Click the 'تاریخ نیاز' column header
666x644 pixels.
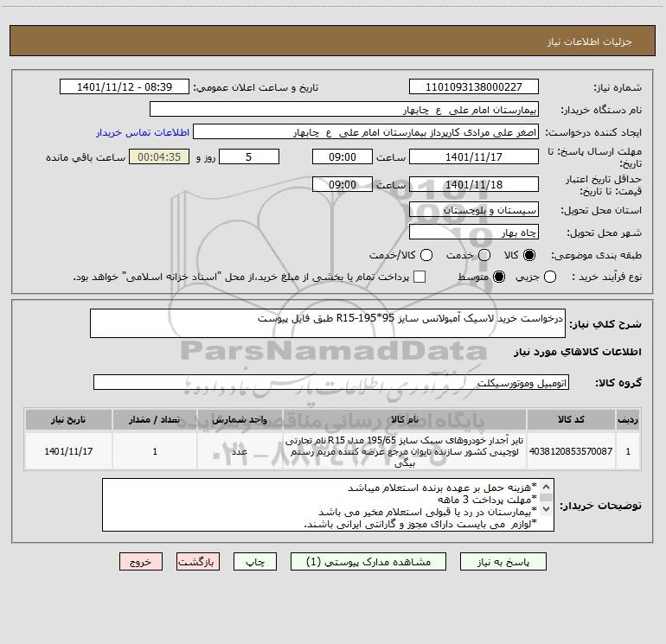pos(68,419)
